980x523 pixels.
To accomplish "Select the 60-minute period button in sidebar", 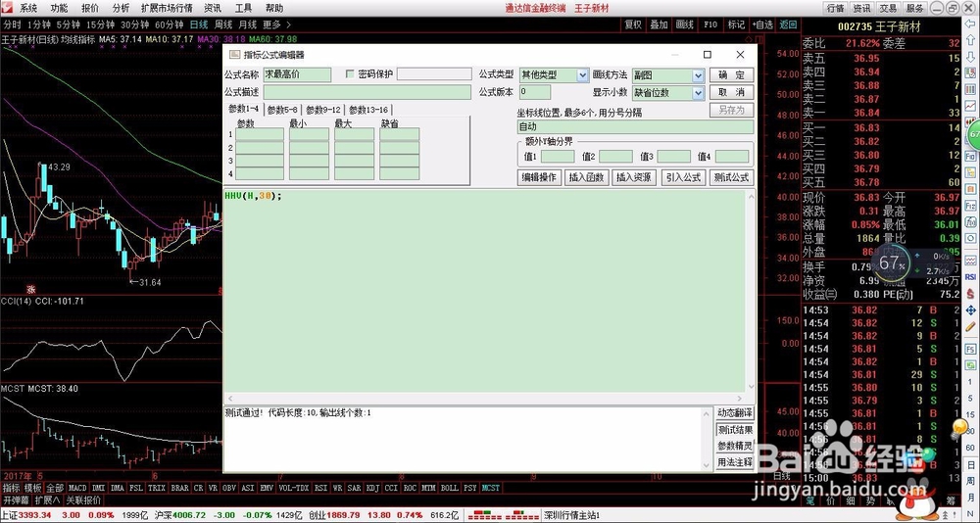I will (x=970, y=448).
